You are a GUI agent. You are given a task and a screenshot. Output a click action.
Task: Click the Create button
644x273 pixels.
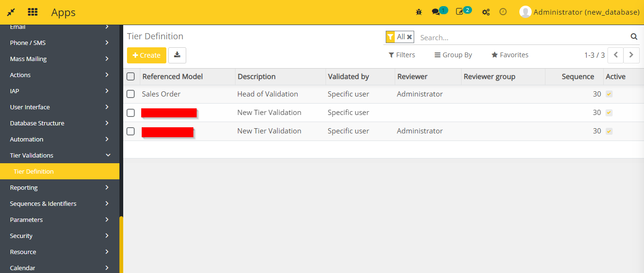coord(146,55)
